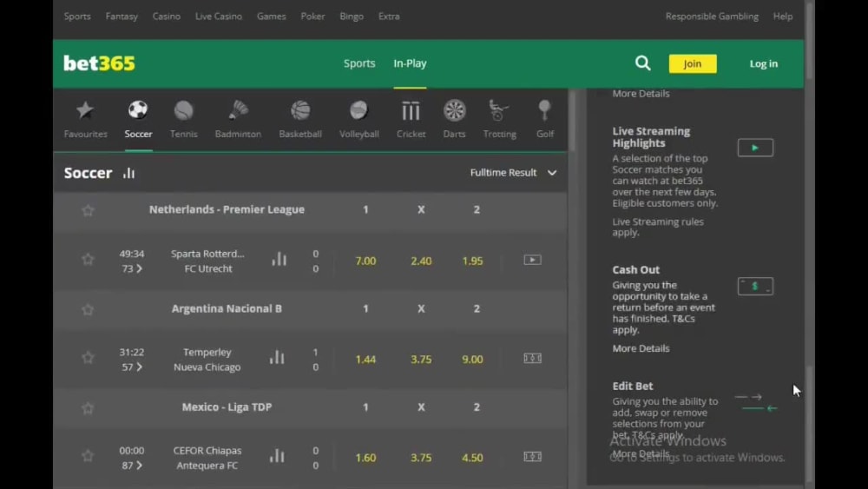868x489 pixels.
Task: Bet on CEFOR Chiapas win at 1.60
Action: coord(365,458)
